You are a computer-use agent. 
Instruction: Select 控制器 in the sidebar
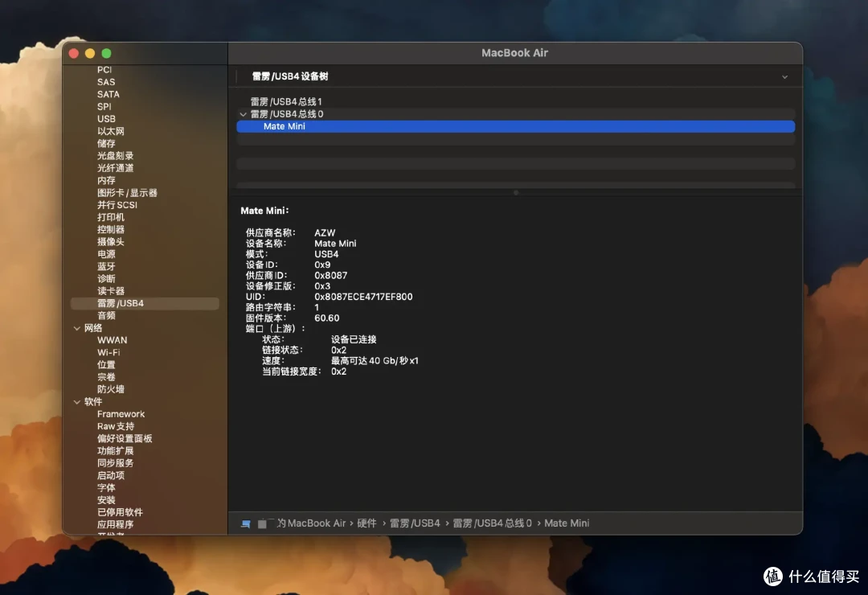[111, 229]
